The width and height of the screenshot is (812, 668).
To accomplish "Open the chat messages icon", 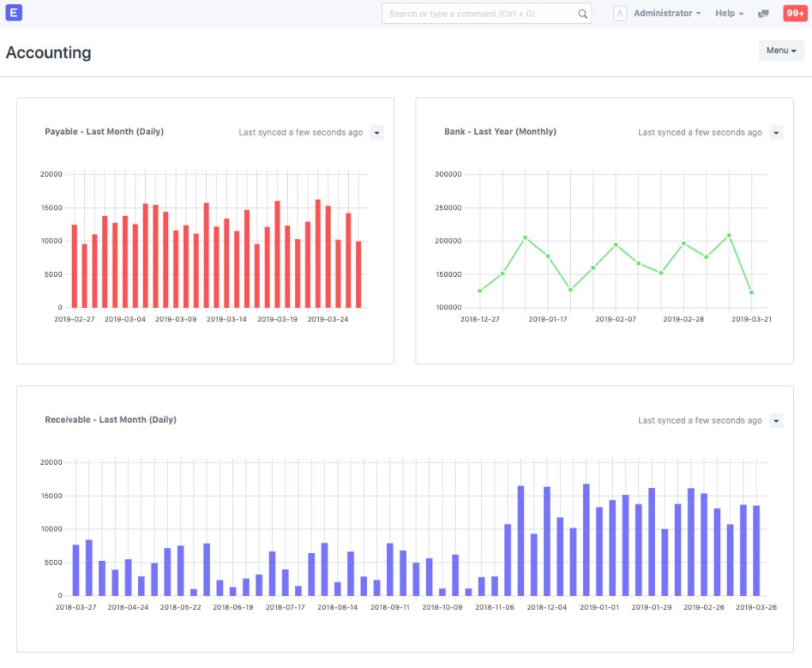I will point(764,13).
